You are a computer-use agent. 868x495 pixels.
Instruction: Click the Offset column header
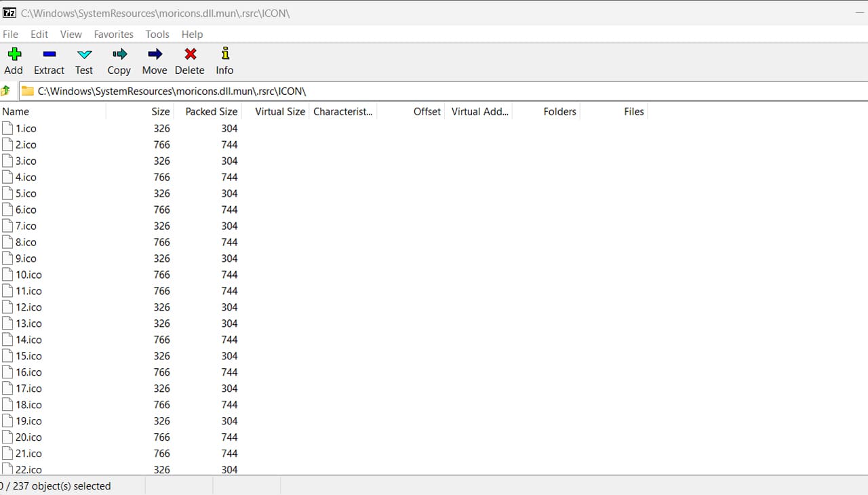point(410,111)
